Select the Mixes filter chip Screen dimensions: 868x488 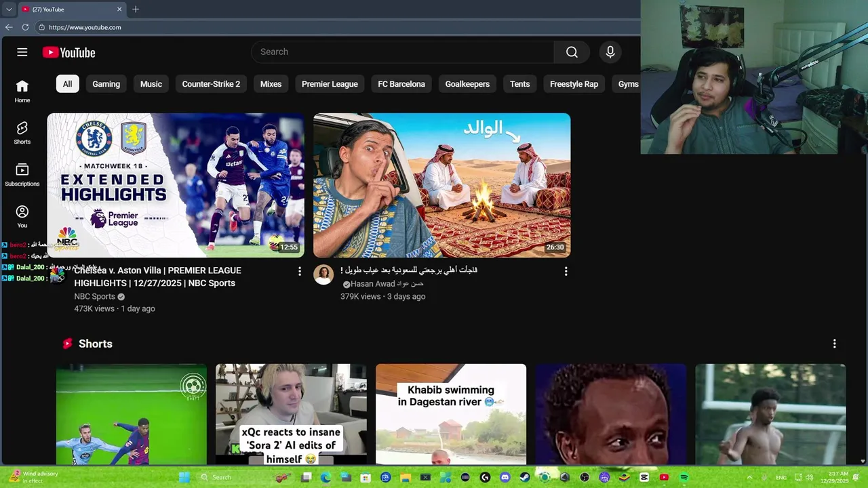271,84
